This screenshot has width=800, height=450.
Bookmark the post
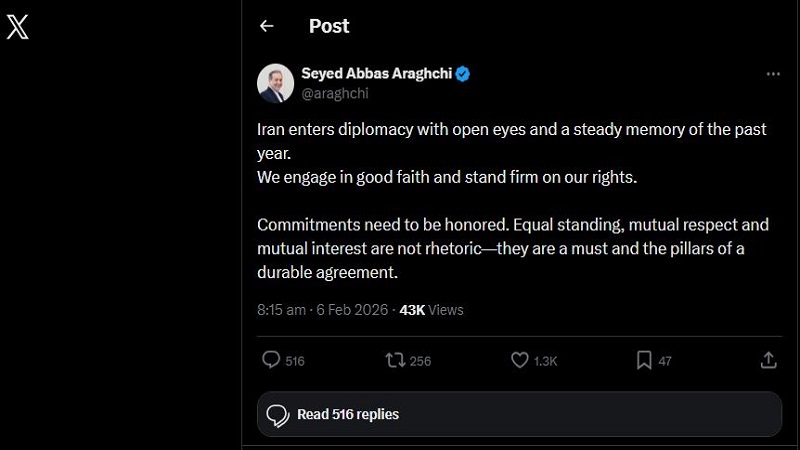[x=644, y=360]
